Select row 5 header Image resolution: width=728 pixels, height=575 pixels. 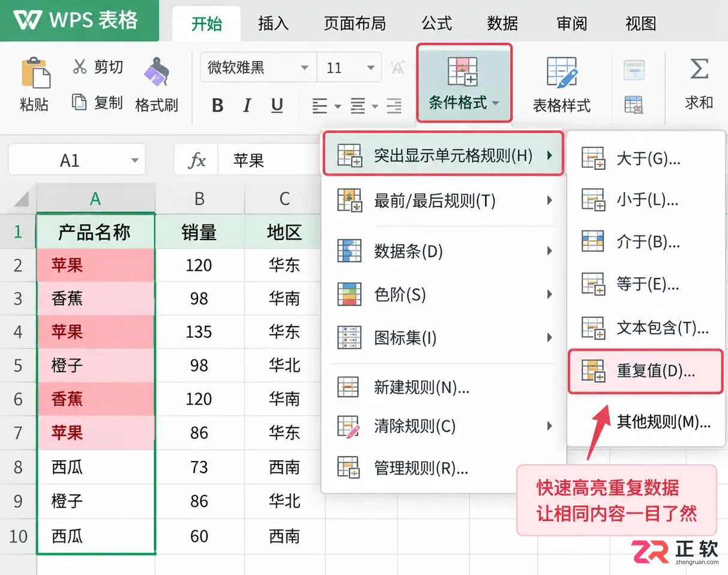click(x=18, y=365)
